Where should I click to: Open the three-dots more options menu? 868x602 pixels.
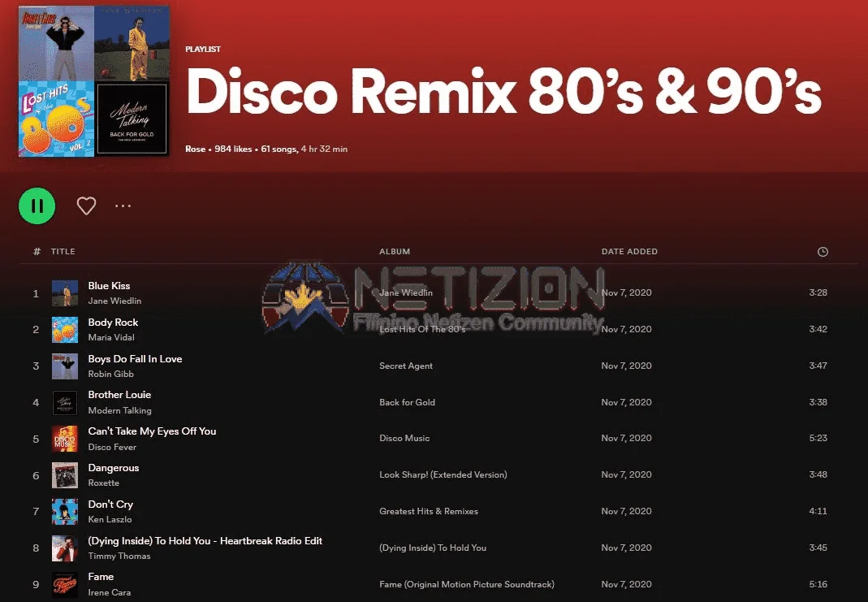tap(123, 206)
